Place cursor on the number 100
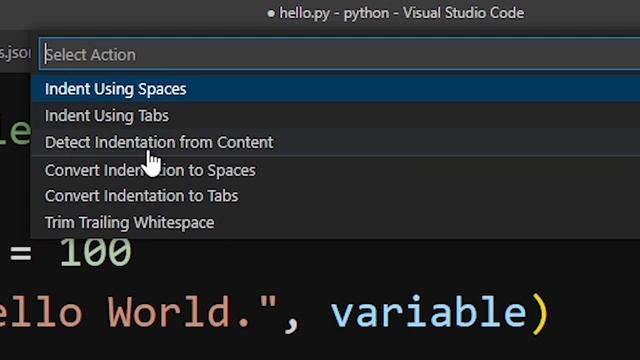The height and width of the screenshot is (360, 640). click(x=96, y=252)
